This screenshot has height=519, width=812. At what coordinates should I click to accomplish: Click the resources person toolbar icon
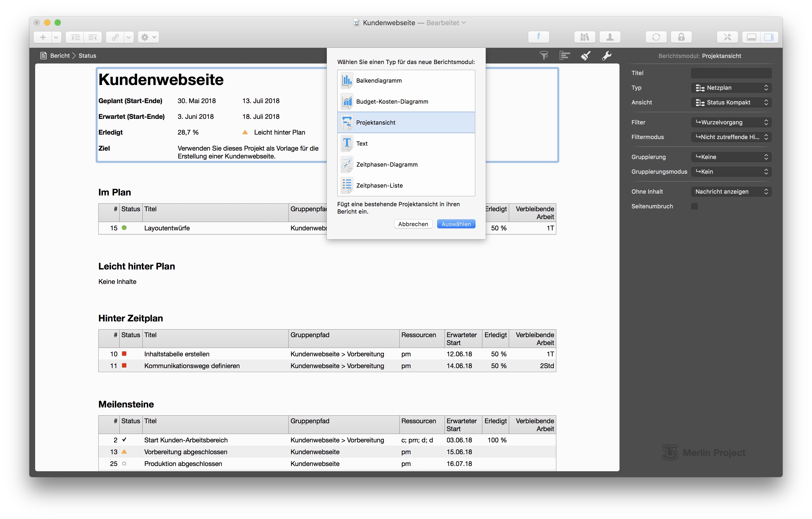[x=610, y=37]
